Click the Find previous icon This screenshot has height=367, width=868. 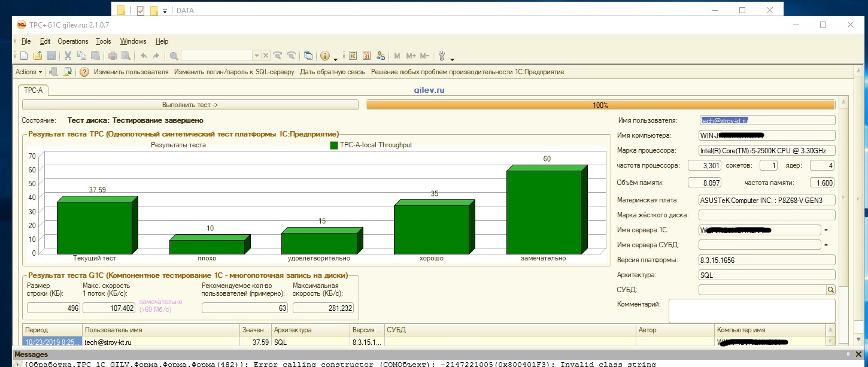tap(292, 56)
